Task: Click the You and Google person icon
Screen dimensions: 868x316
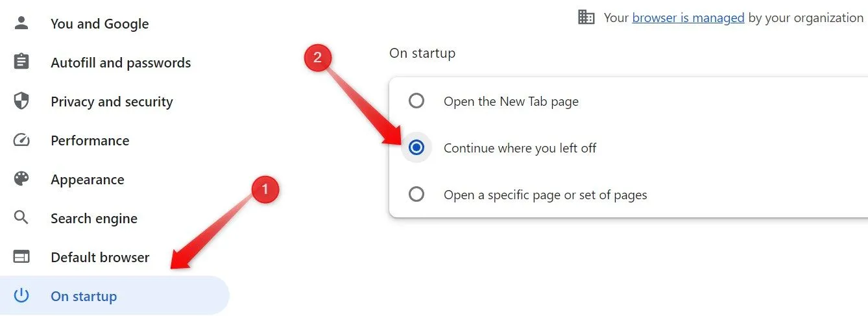Action: tap(21, 23)
